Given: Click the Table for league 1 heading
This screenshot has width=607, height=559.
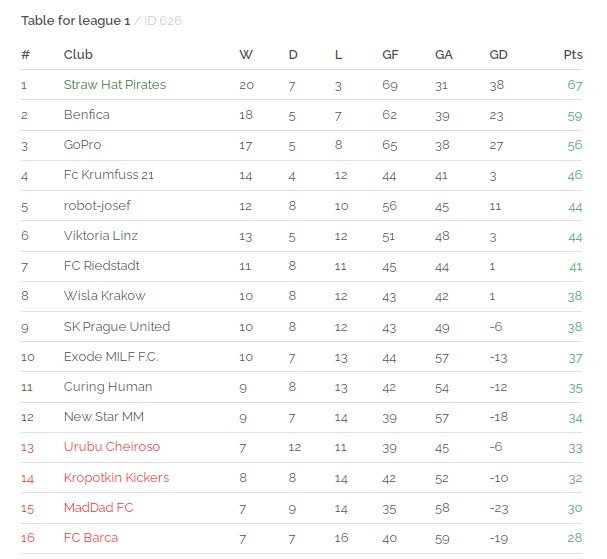Looking at the screenshot, I should (76, 21).
